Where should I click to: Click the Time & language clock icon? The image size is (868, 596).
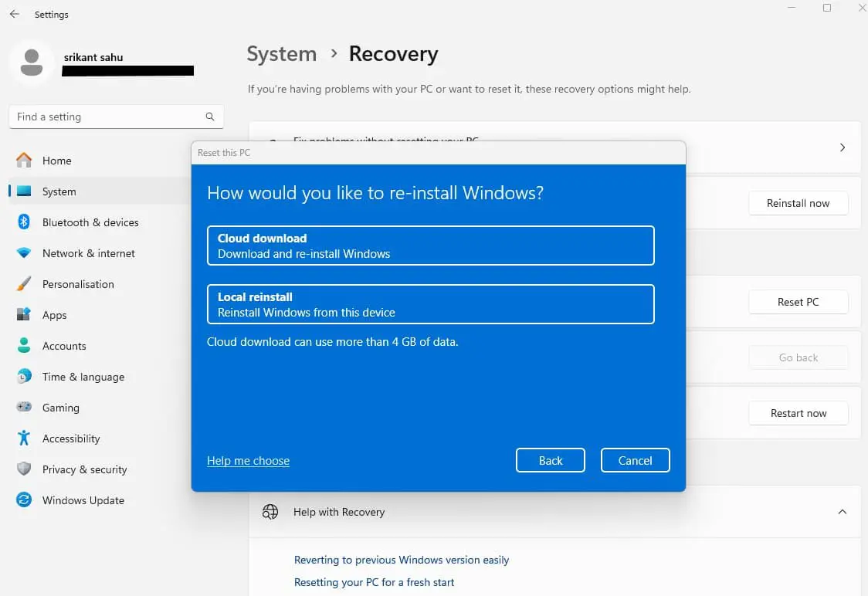pyautogui.click(x=24, y=376)
